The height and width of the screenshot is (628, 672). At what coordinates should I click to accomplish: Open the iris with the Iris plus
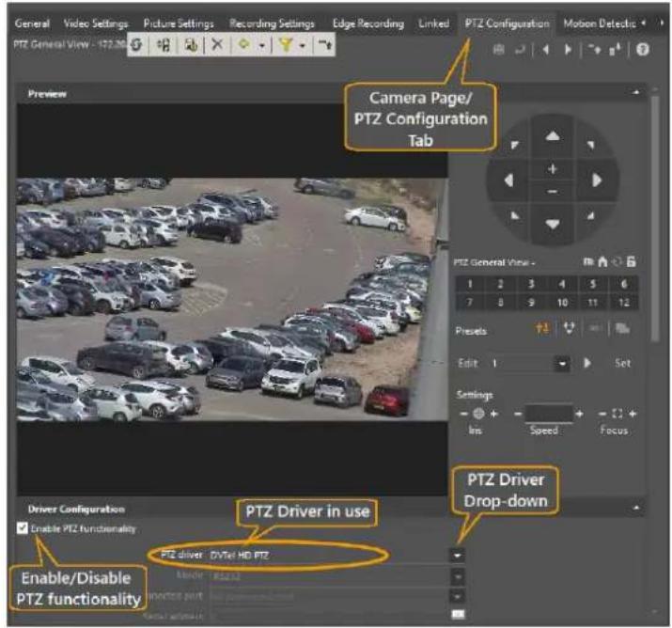494,414
